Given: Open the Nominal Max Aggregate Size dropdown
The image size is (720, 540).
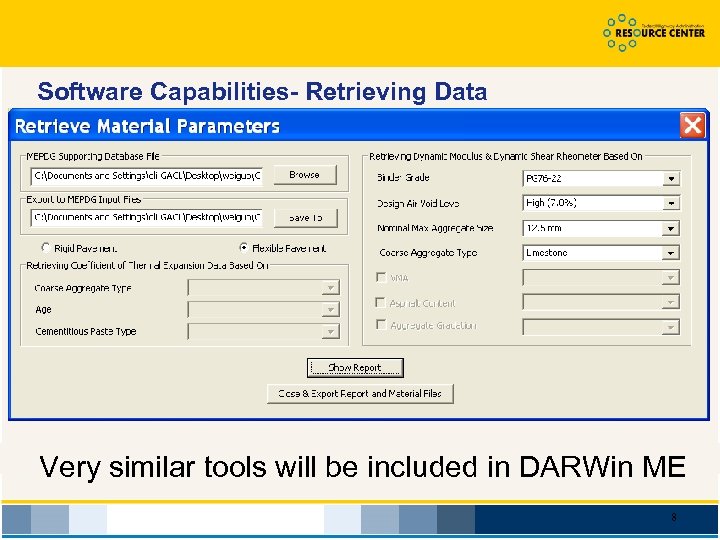Looking at the screenshot, I should (671, 228).
